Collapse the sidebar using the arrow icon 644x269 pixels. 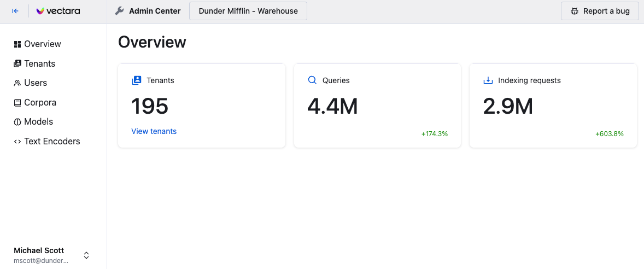click(x=15, y=11)
